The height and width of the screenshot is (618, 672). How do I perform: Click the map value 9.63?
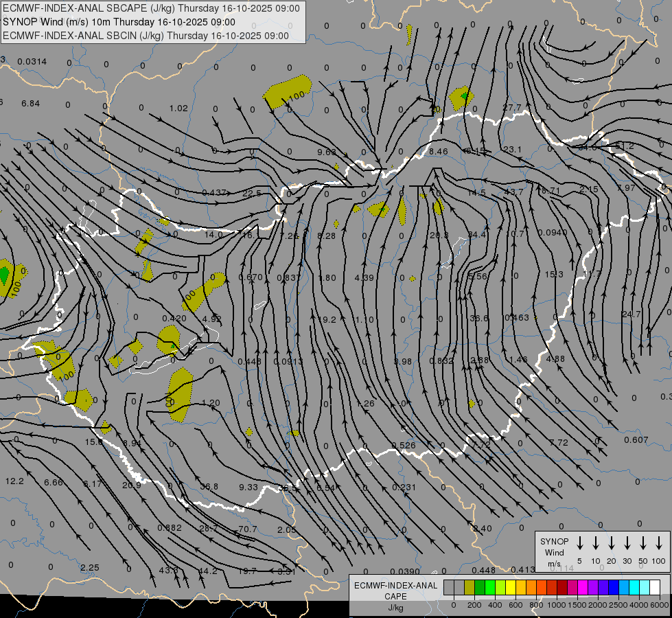coord(327,152)
